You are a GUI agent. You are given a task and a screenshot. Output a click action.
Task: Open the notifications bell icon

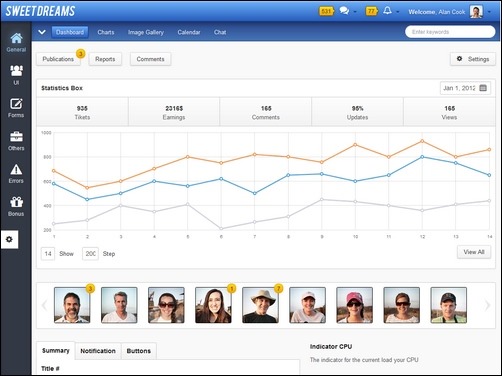387,11
